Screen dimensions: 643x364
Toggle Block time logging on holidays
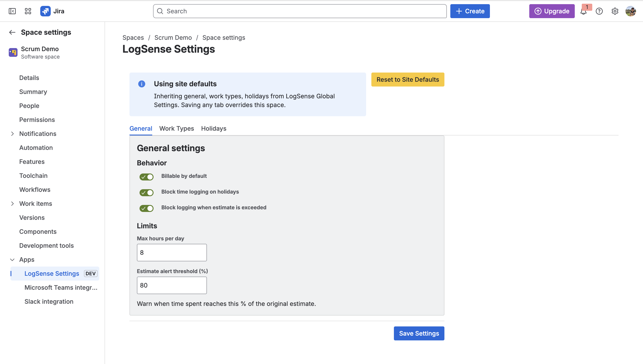pyautogui.click(x=146, y=192)
